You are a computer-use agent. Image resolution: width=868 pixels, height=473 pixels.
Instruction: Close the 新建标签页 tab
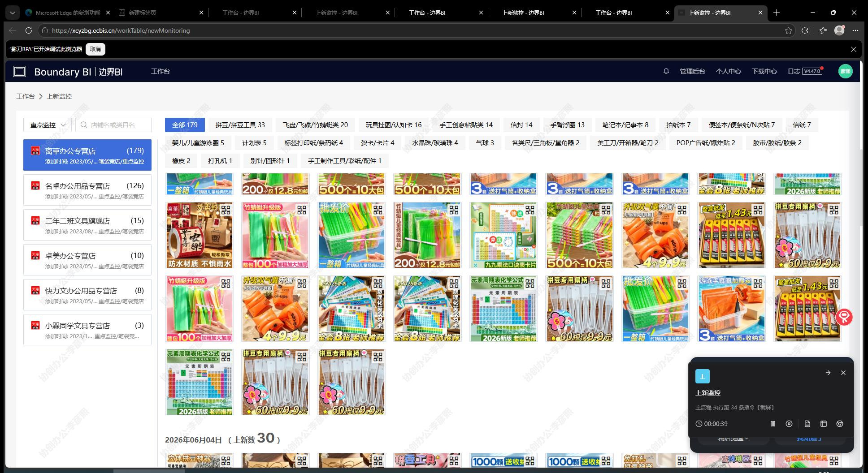click(201, 13)
